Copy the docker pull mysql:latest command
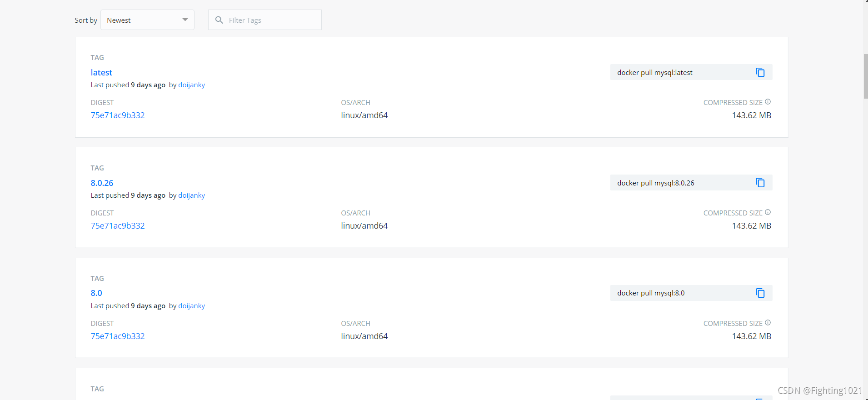Viewport: 868px width, 400px height. (x=760, y=72)
